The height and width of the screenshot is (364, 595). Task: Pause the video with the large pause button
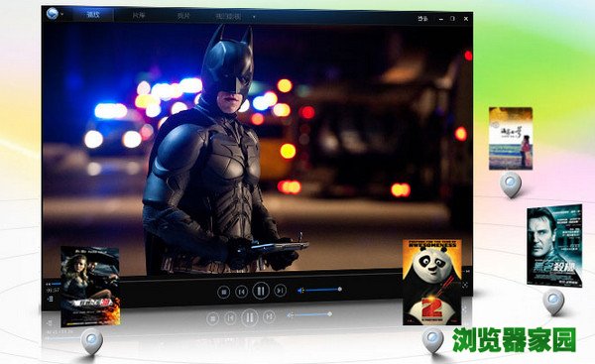tap(260, 291)
